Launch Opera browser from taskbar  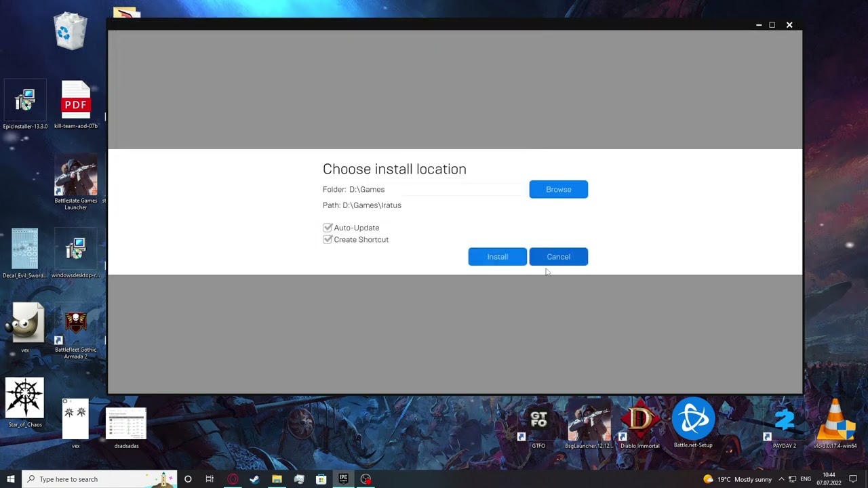tap(233, 479)
